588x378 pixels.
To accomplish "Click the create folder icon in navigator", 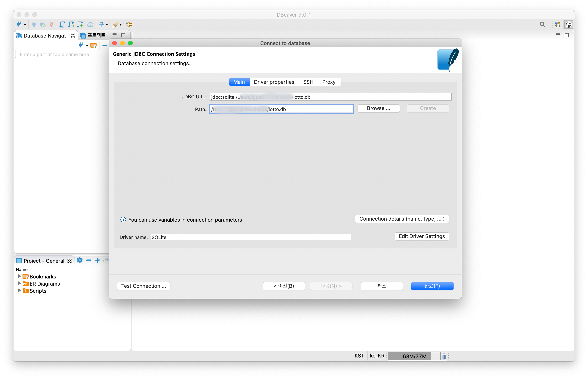I will click(94, 45).
